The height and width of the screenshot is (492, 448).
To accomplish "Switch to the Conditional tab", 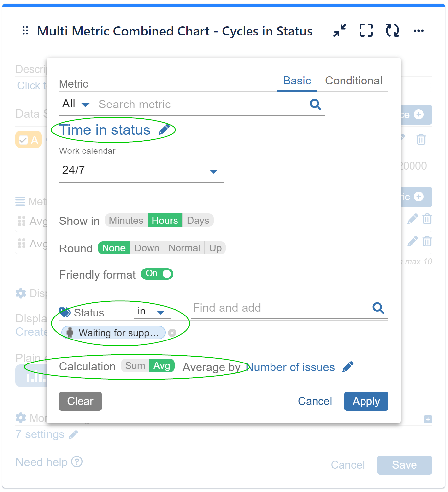I will coord(354,81).
